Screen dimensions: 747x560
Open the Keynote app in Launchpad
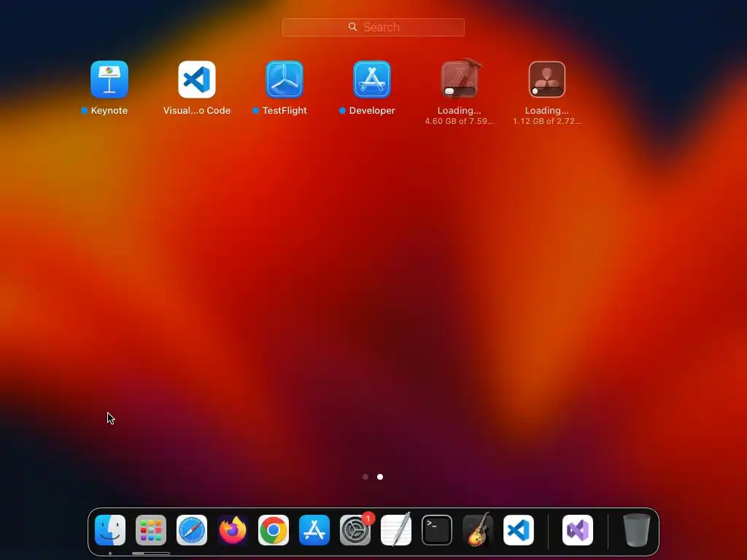tap(109, 79)
